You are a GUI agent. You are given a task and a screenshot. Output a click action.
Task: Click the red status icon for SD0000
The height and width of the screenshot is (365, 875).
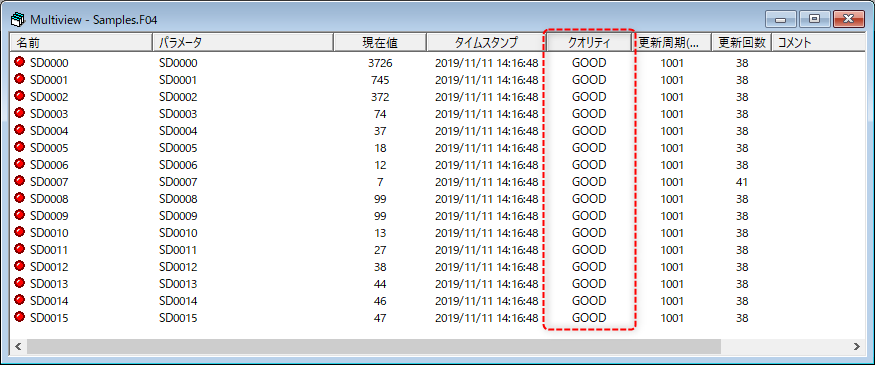(x=20, y=62)
